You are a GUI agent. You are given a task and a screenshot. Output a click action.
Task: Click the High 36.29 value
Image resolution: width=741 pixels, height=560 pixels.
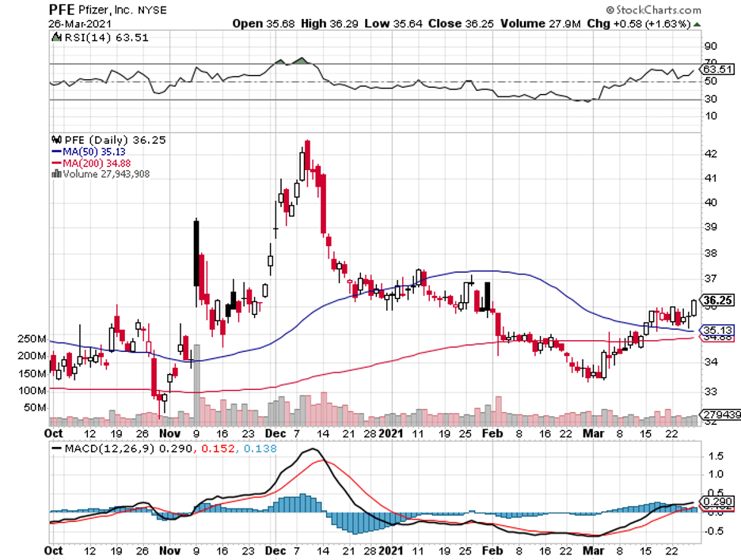point(329,24)
